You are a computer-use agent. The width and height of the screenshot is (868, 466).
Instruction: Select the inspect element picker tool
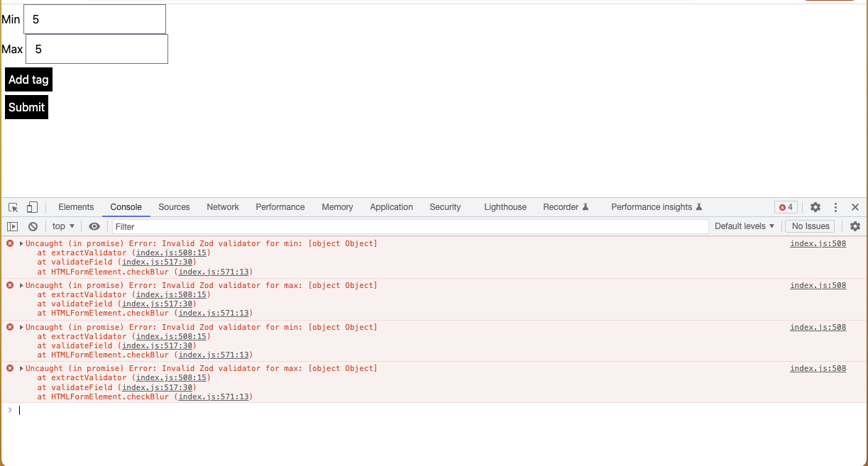click(12, 206)
